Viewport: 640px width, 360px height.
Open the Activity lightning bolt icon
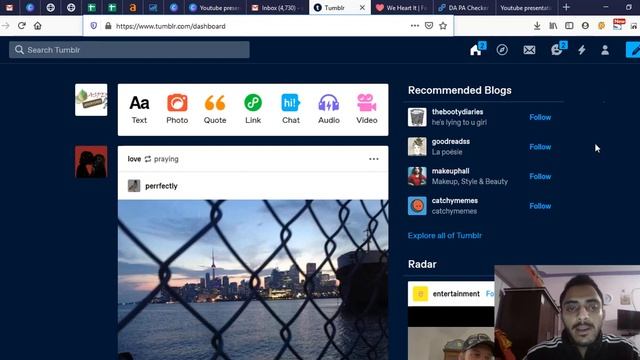(582, 50)
